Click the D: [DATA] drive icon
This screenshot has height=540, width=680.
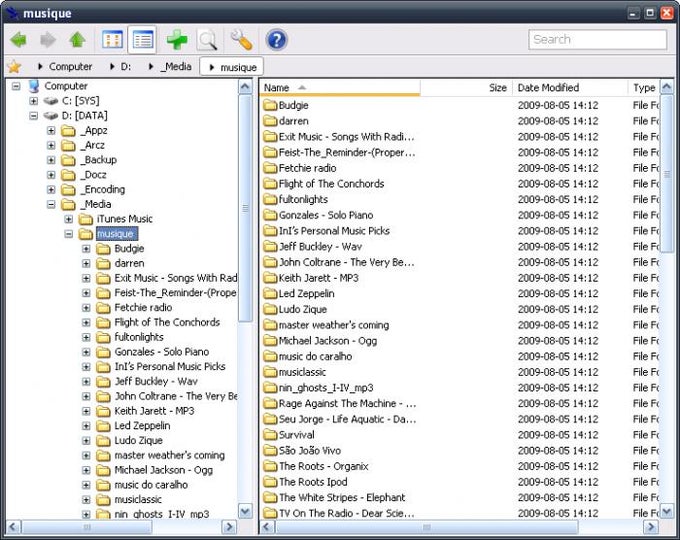[x=51, y=116]
